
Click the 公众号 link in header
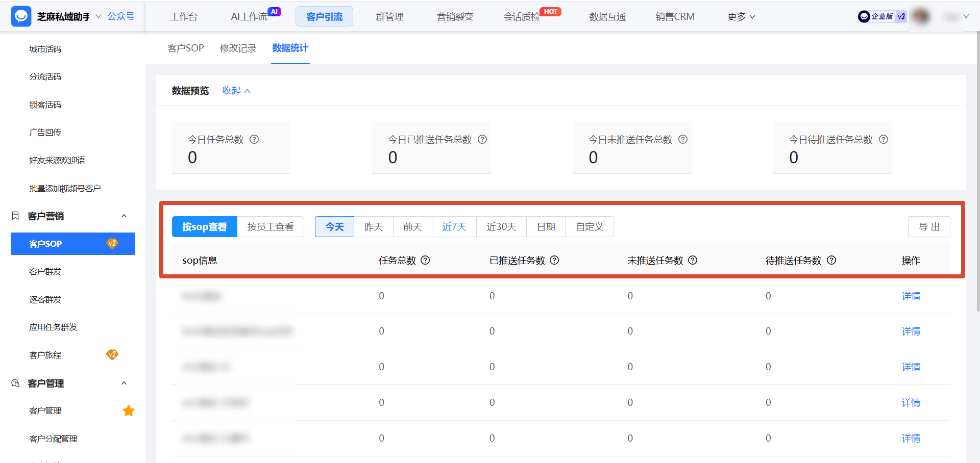pyautogui.click(x=121, y=16)
